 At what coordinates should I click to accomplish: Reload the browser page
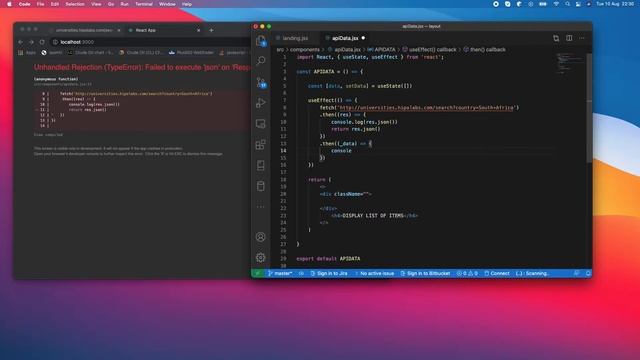pyautogui.click(x=42, y=42)
